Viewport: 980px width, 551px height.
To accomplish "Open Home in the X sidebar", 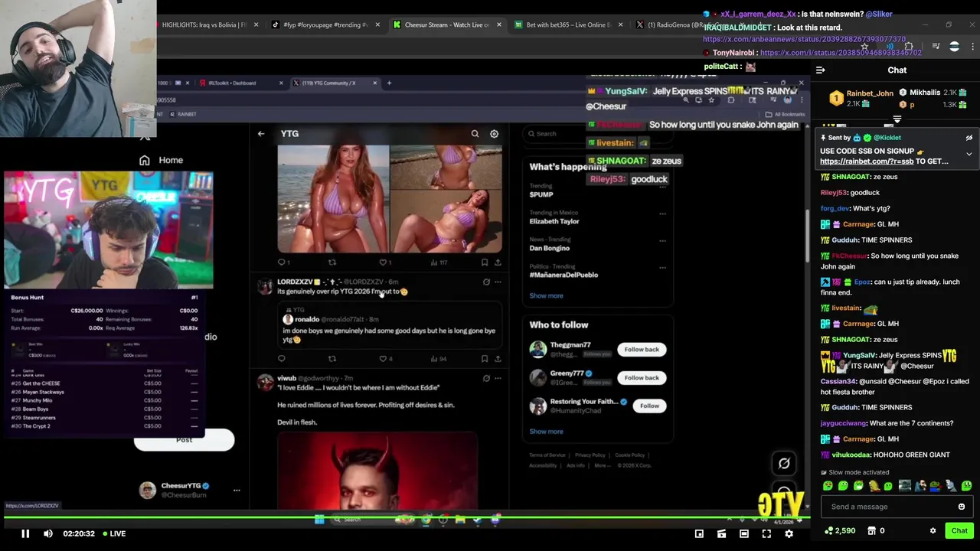I will [161, 160].
